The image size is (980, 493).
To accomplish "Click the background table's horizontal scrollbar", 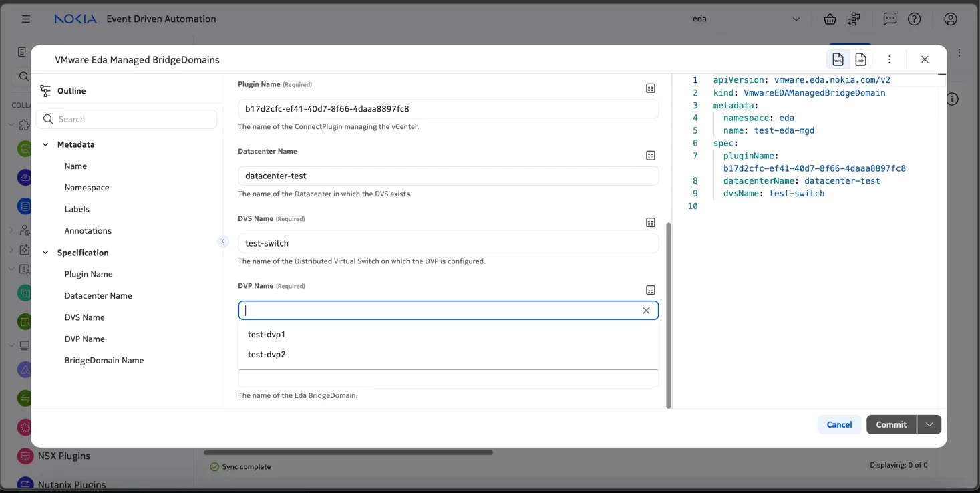I will click(348, 452).
